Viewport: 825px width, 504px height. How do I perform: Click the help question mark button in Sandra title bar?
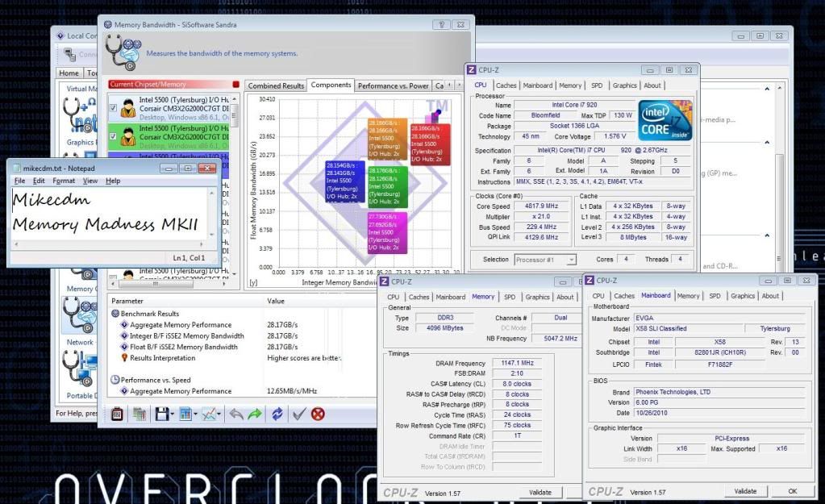pos(441,25)
